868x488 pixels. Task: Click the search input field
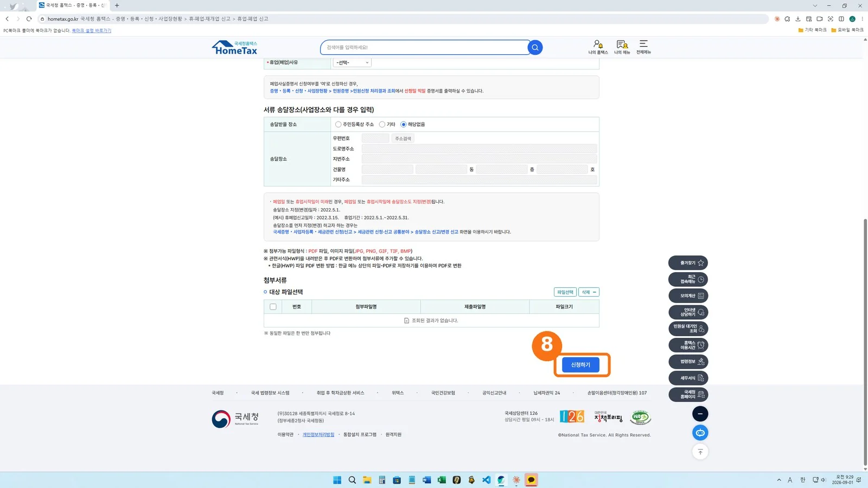click(x=424, y=48)
